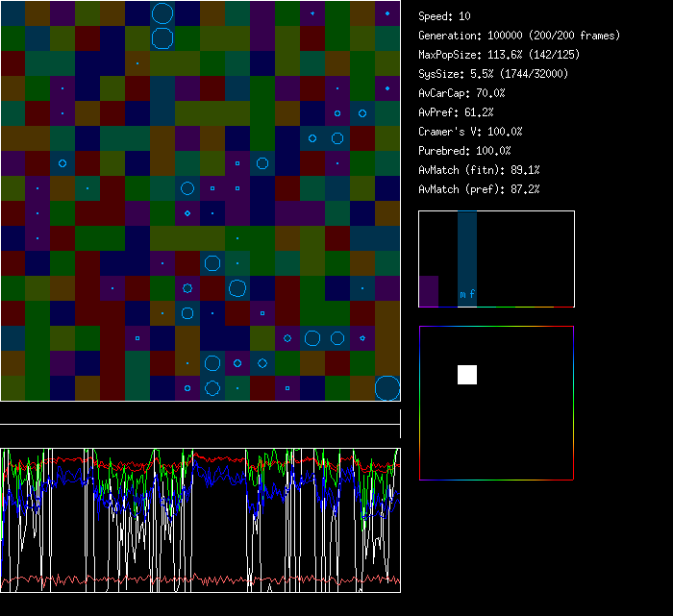The image size is (673, 616).
Task: Click the white square in the rainbow-bordered box
Action: point(467,375)
